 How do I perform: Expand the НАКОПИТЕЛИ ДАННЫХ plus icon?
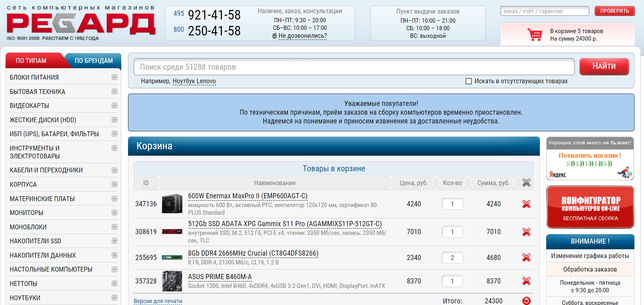tap(114, 255)
